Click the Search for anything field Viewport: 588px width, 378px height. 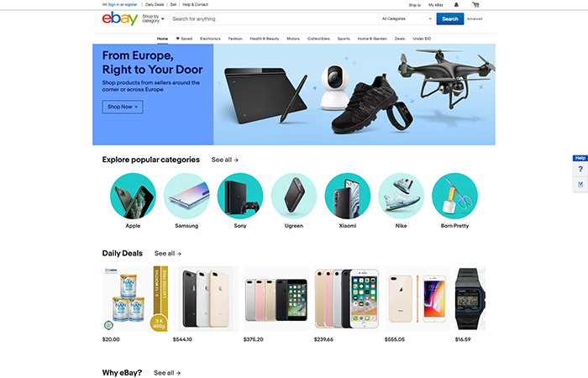[x=274, y=18]
